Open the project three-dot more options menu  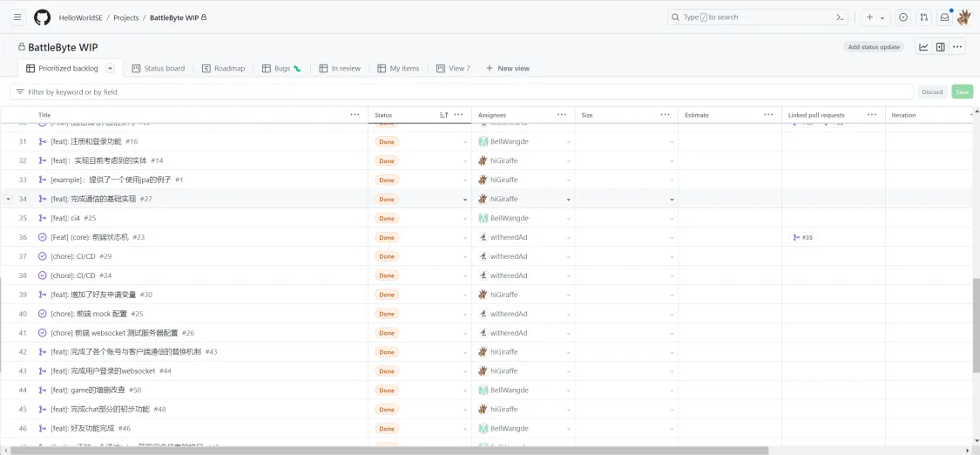[957, 47]
